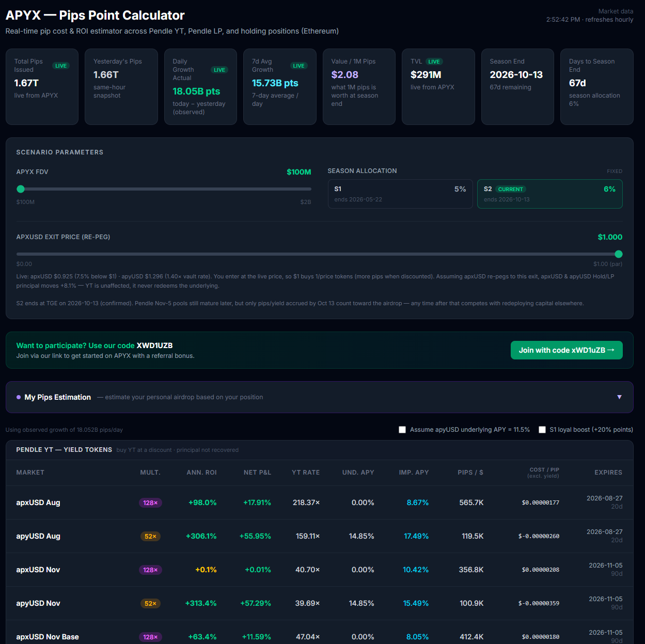Click the LIVE badge on Daily Growth Actual
Image resolution: width=645 pixels, height=644 pixels.
219,70
